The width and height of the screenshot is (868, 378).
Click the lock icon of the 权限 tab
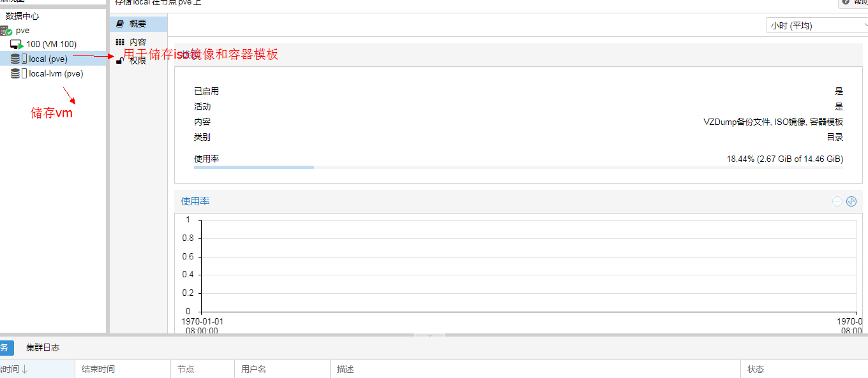coord(119,61)
